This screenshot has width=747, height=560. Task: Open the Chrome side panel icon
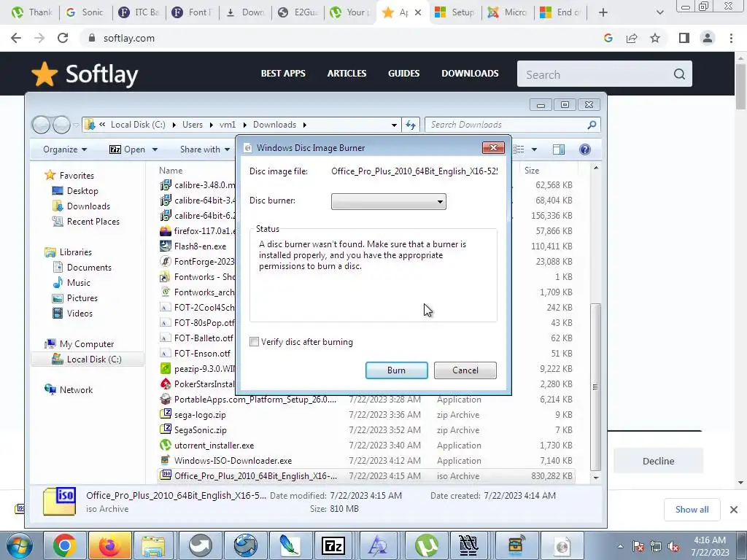(x=684, y=38)
